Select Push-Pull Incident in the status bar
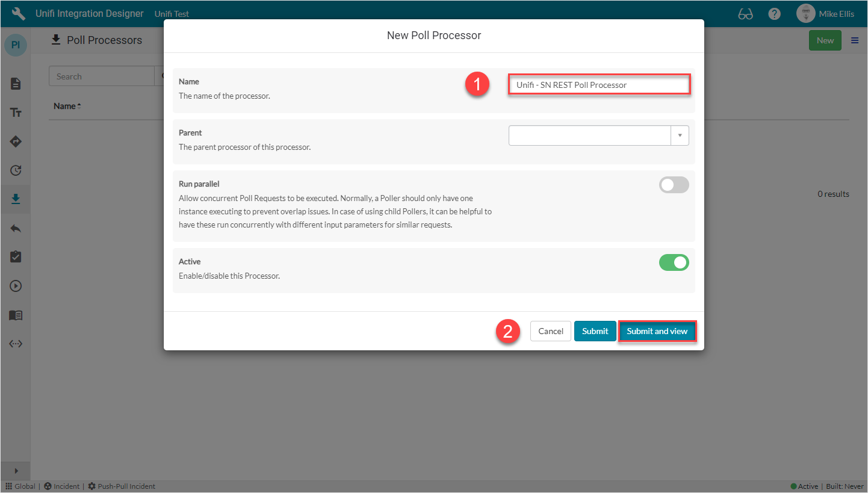The image size is (868, 493). click(x=122, y=486)
